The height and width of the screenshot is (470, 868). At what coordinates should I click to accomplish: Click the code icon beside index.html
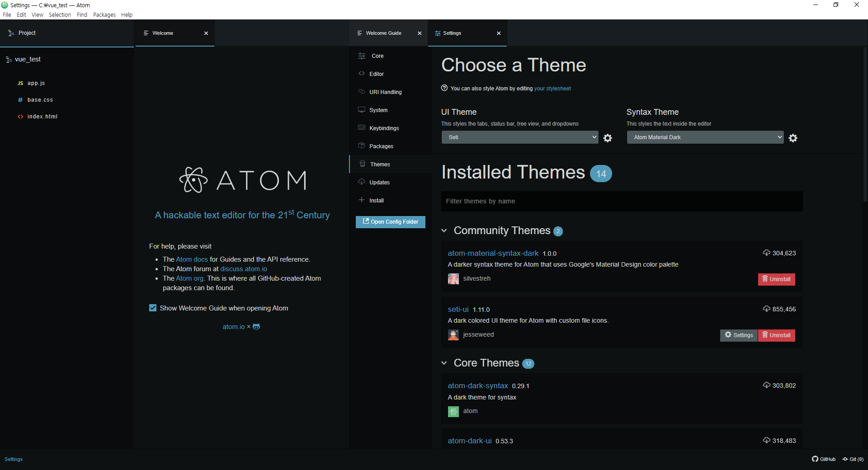click(x=20, y=117)
